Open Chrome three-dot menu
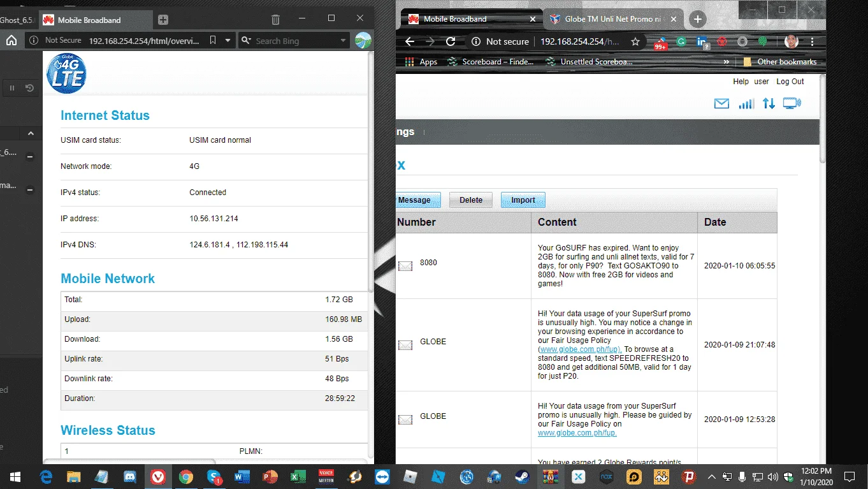Screen dimensions: 868x489 tap(813, 41)
